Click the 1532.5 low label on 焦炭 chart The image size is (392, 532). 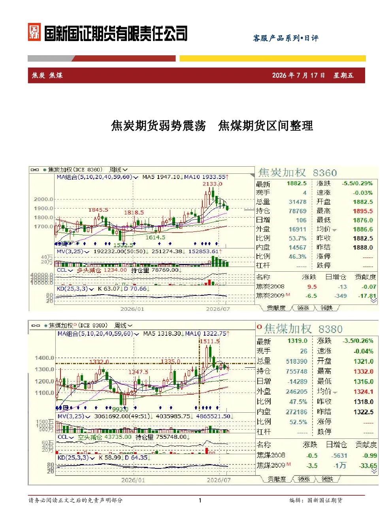123,245
